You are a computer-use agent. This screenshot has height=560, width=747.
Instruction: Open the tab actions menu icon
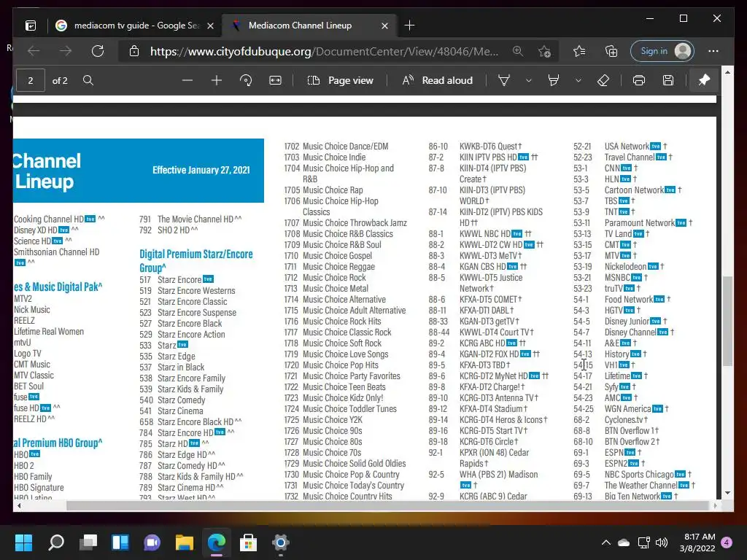click(31, 26)
